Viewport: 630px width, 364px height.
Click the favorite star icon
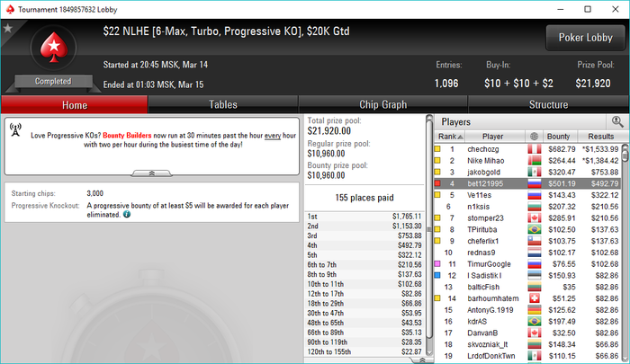pyautogui.click(x=7, y=28)
